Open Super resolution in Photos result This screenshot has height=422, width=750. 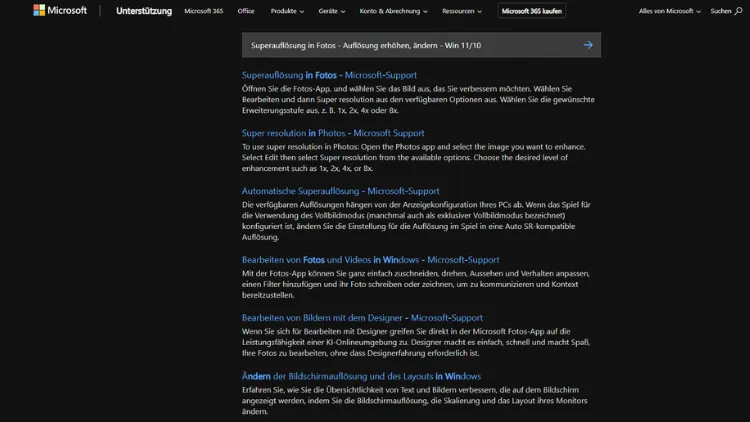(x=333, y=133)
